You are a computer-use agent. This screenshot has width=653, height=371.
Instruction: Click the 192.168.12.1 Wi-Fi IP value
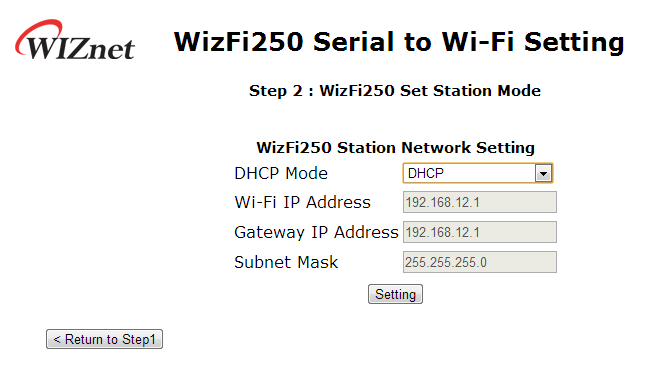tap(443, 202)
